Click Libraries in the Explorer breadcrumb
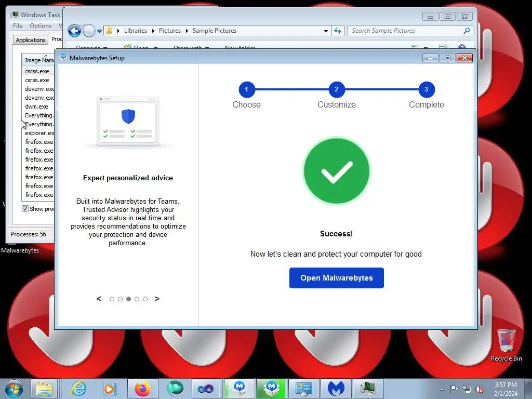The image size is (532, 399). point(136,31)
